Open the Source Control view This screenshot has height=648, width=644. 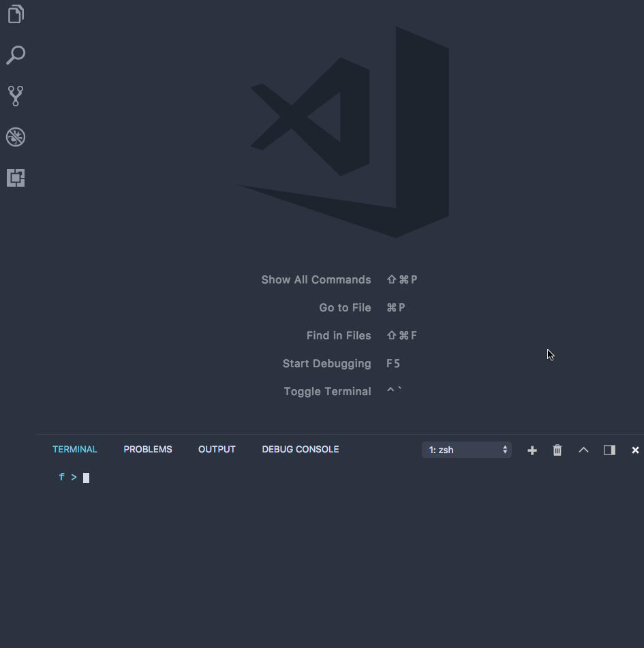point(16,96)
